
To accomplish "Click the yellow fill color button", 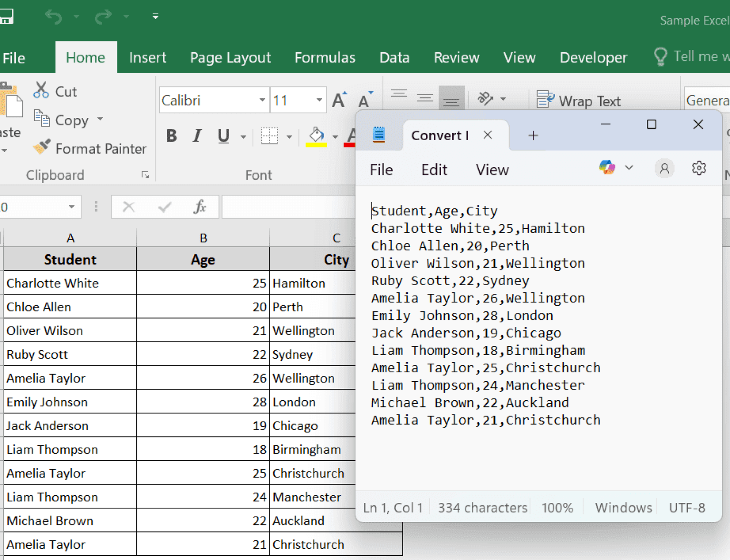I will (x=316, y=136).
